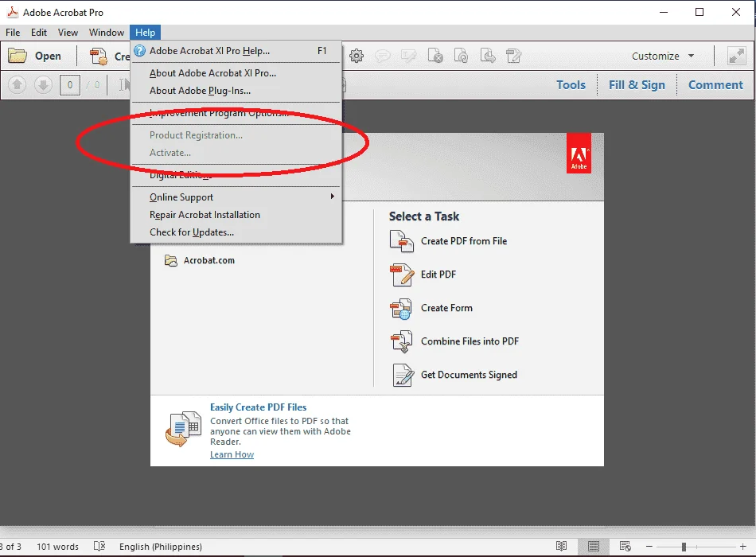The height and width of the screenshot is (557, 756).
Task: Go to next page arrow
Action: 43,85
